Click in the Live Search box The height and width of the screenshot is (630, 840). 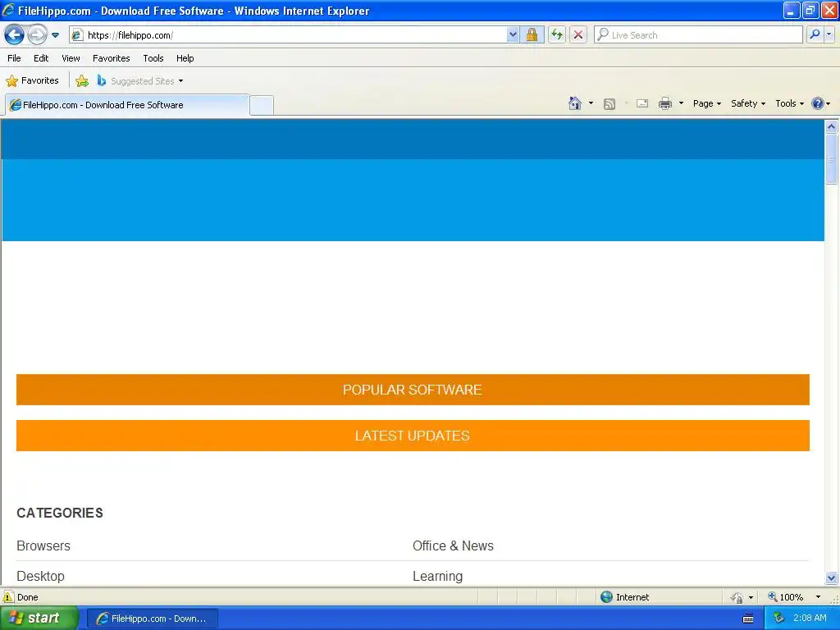click(x=699, y=35)
